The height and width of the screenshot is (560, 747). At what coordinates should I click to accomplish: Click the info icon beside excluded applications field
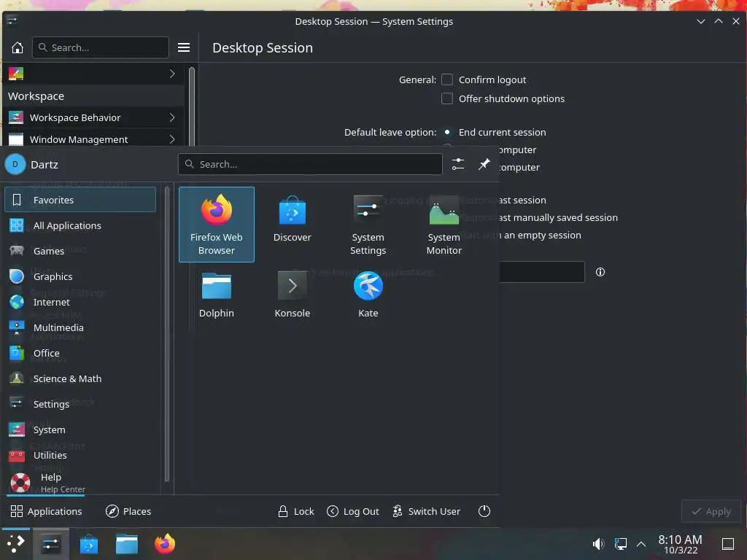[600, 272]
